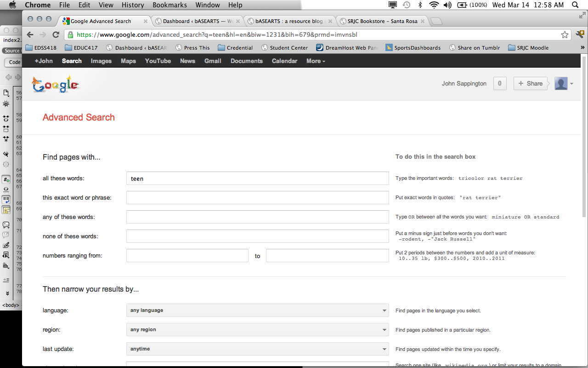Screen dimensions: 588x368
Task: Expand the More dropdown in Google bar
Action: pyautogui.click(x=316, y=61)
